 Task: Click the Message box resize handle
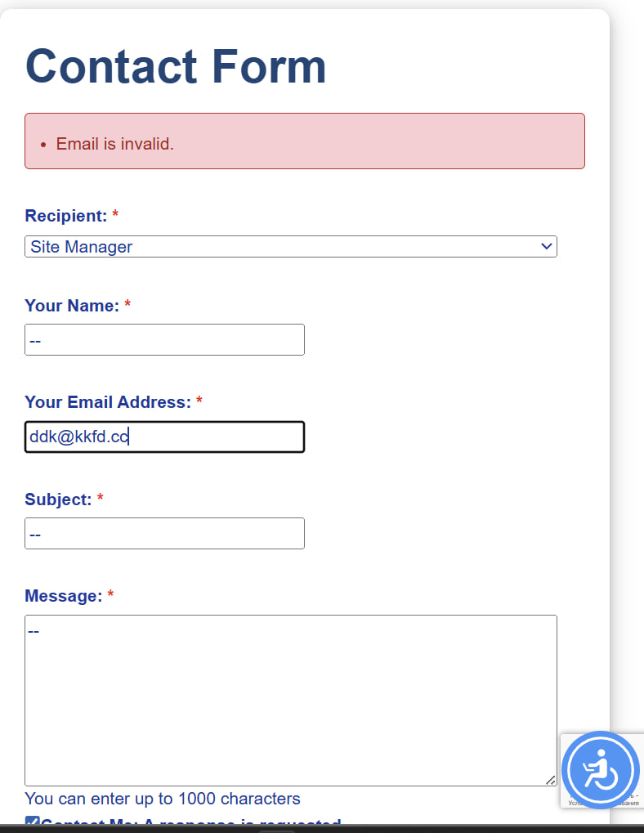coord(550,780)
